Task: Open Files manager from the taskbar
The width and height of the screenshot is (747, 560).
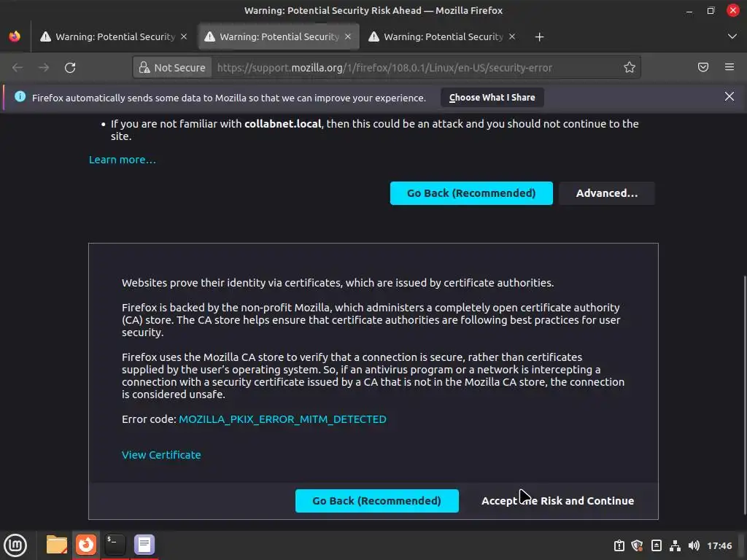Action: pos(57,545)
